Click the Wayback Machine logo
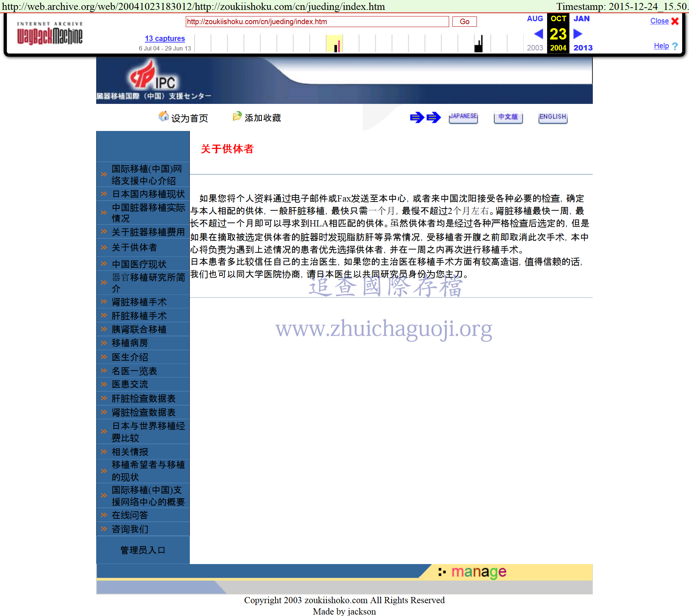 [50, 34]
